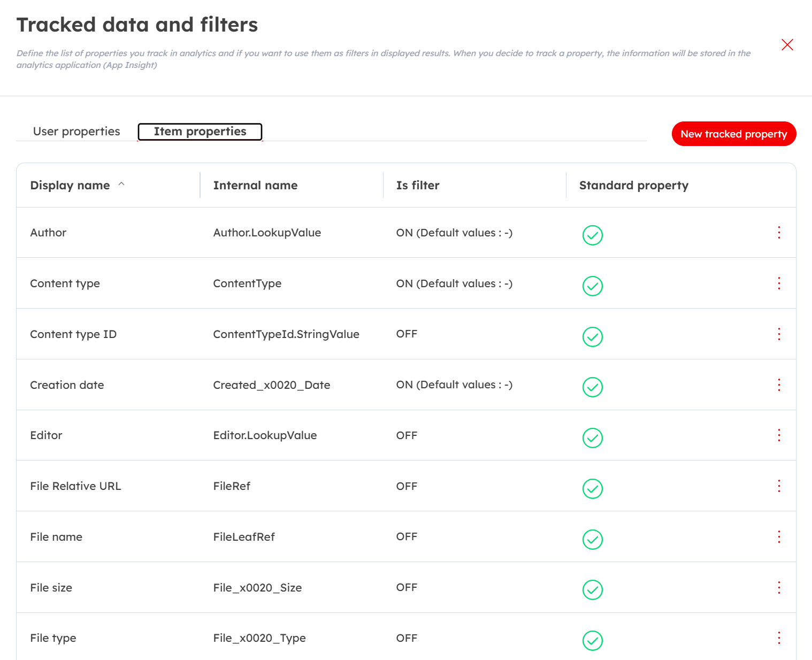Screen dimensions: 812x660
Task: Click the File name display name cell
Action: tap(56, 537)
